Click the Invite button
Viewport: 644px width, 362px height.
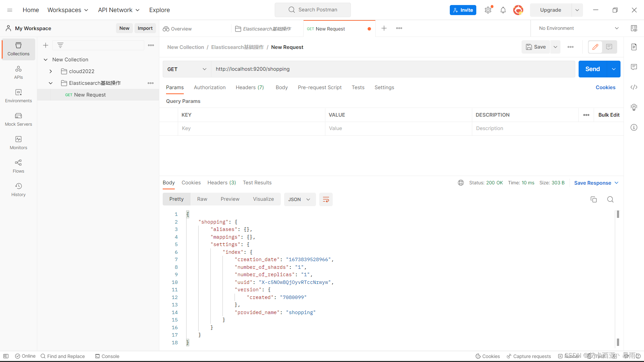(463, 10)
